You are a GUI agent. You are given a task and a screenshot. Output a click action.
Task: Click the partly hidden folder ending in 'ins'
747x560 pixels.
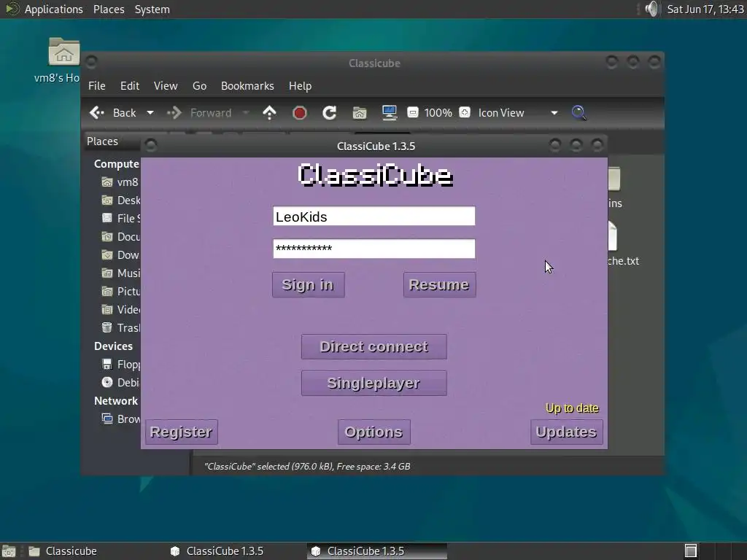click(614, 187)
